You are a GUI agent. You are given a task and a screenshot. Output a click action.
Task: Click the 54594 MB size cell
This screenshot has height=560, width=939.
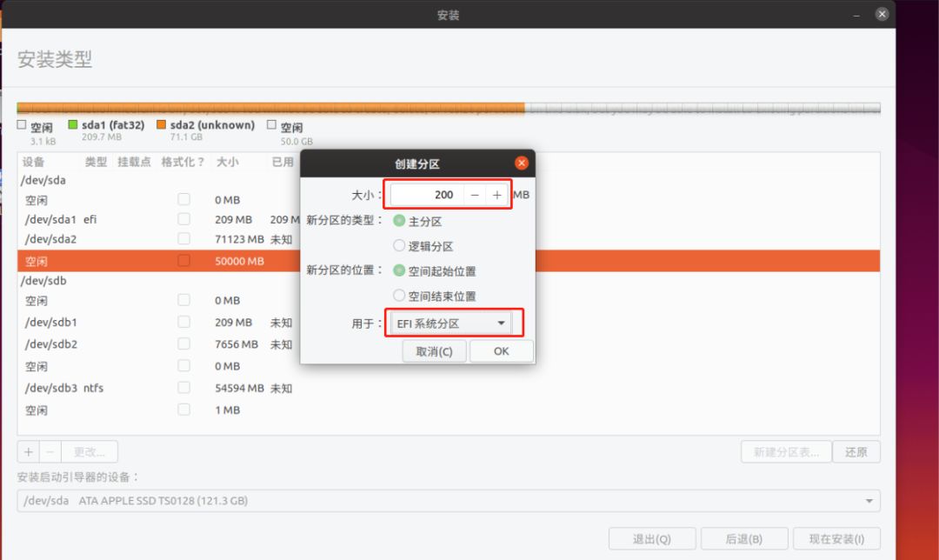click(x=240, y=388)
